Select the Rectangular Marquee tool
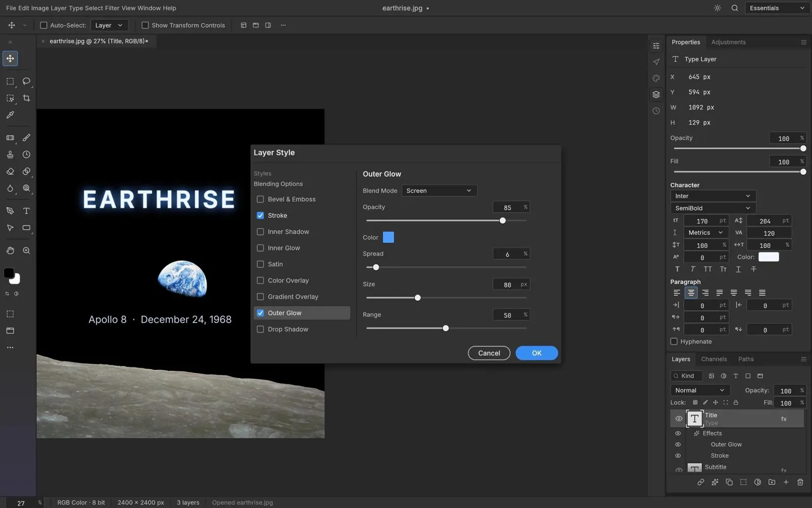This screenshot has height=508, width=812. 10,81
